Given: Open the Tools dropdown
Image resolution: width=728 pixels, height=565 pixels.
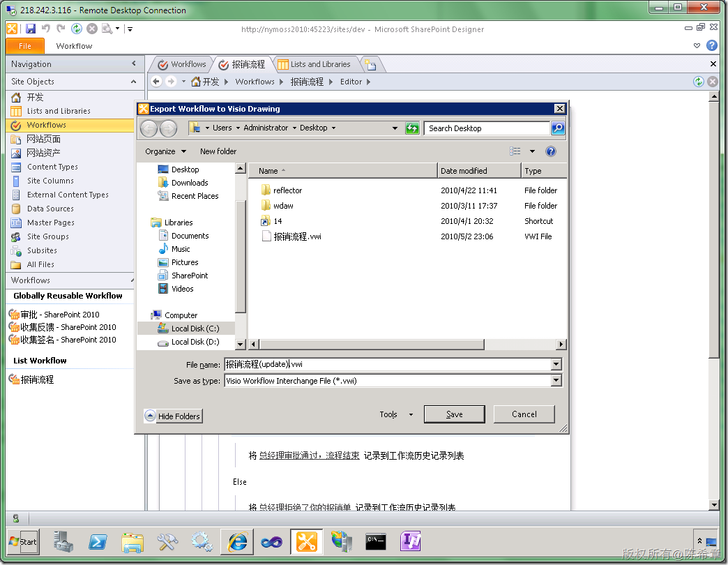Looking at the screenshot, I should 397,414.
